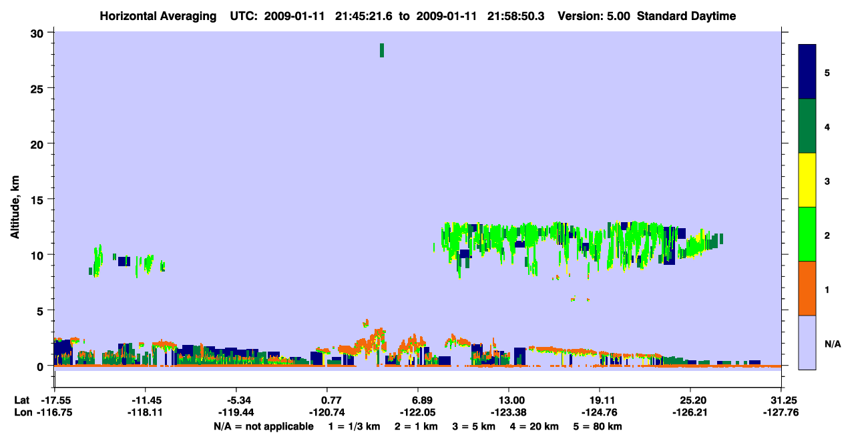Click the isolated green feature near 28 km altitude
The height and width of the screenshot is (445, 868).
point(382,50)
